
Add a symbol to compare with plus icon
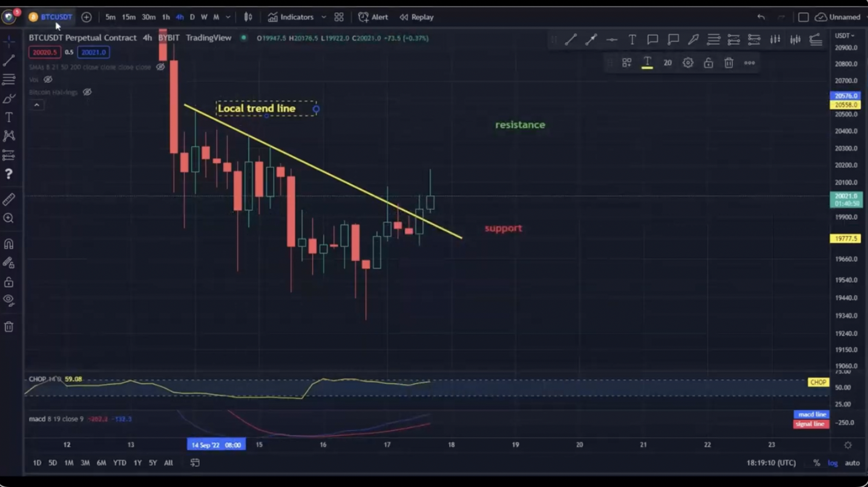tap(87, 17)
